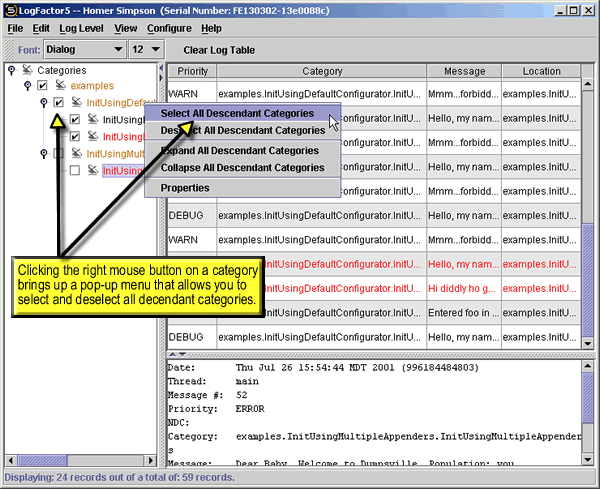Screen dimensions: 600x489
Task: Choose Select All Descendant Categories from popup
Action: (237, 113)
